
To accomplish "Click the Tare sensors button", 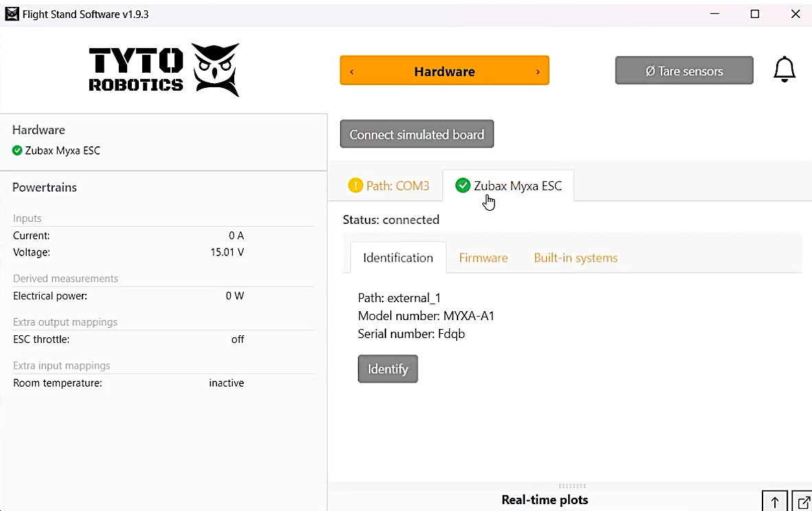I will [x=684, y=70].
